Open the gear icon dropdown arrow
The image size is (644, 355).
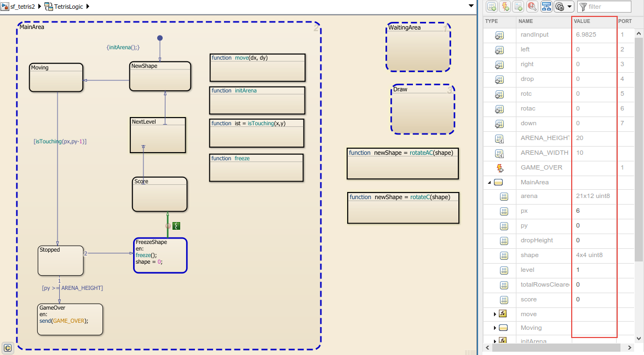pos(570,6)
